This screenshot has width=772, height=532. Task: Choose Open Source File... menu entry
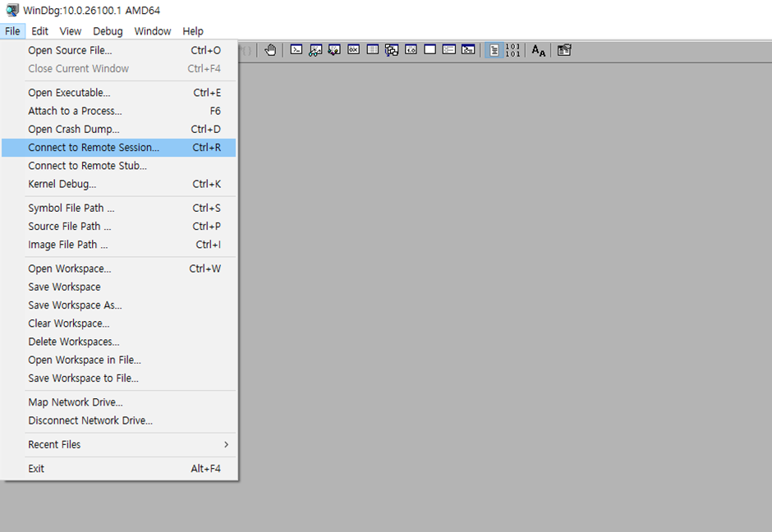pos(118,50)
